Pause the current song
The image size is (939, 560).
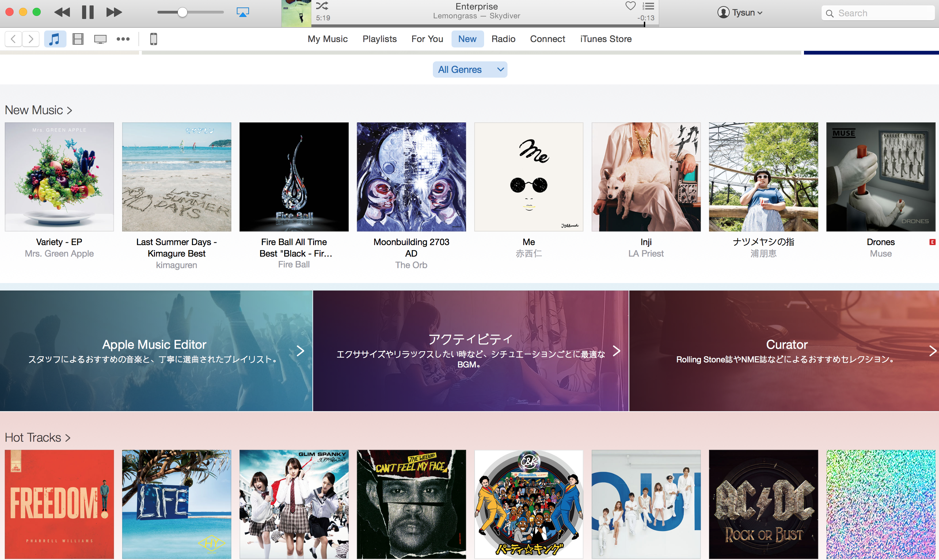pos(88,13)
